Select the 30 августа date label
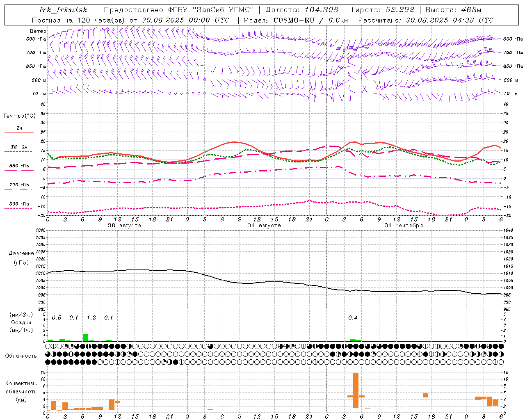The width and height of the screenshot is (525, 420). click(x=125, y=226)
